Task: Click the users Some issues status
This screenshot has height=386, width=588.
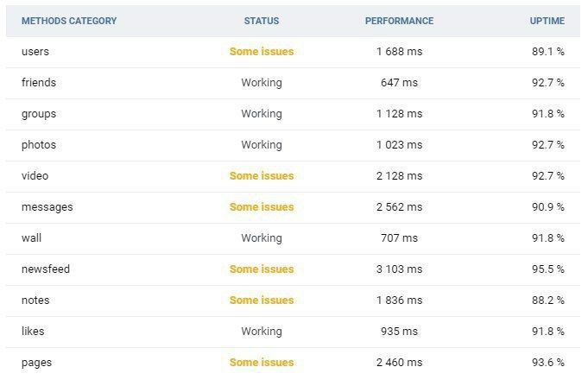Action: click(x=262, y=52)
